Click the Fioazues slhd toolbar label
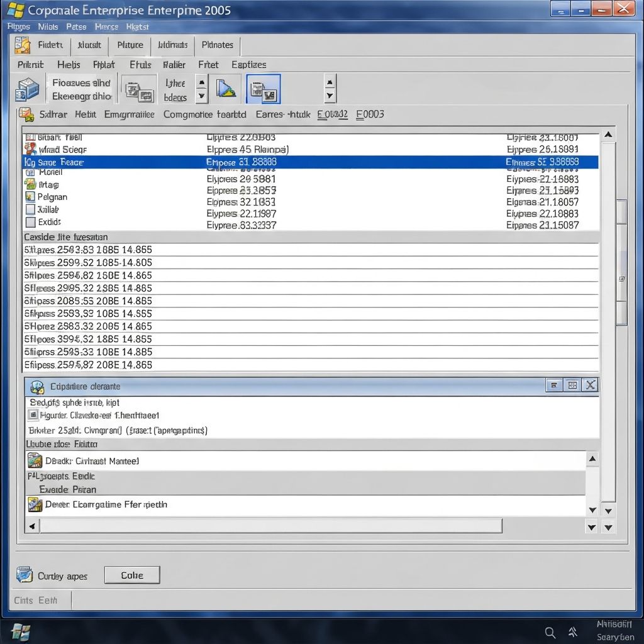This screenshot has width=644, height=644. tap(81, 83)
